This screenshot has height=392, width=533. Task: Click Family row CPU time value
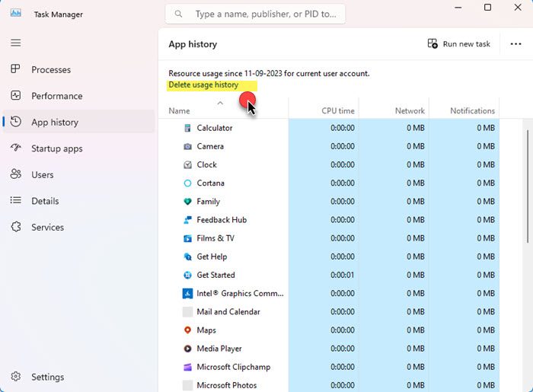click(x=343, y=202)
